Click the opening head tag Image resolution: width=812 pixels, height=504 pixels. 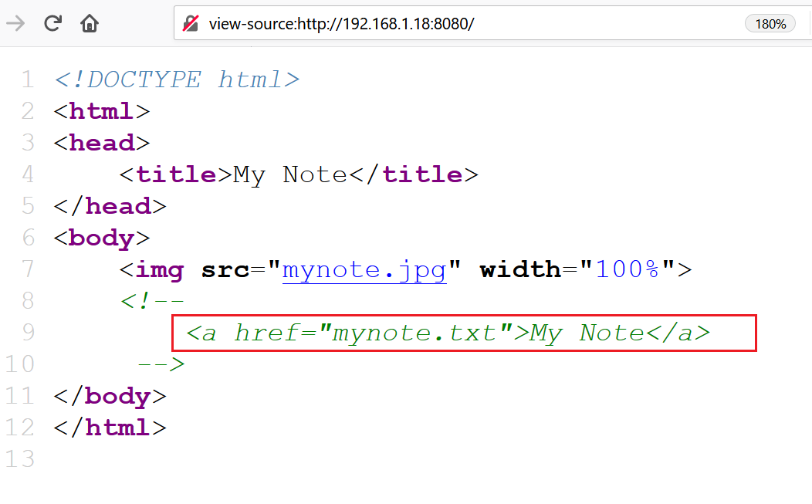101,143
